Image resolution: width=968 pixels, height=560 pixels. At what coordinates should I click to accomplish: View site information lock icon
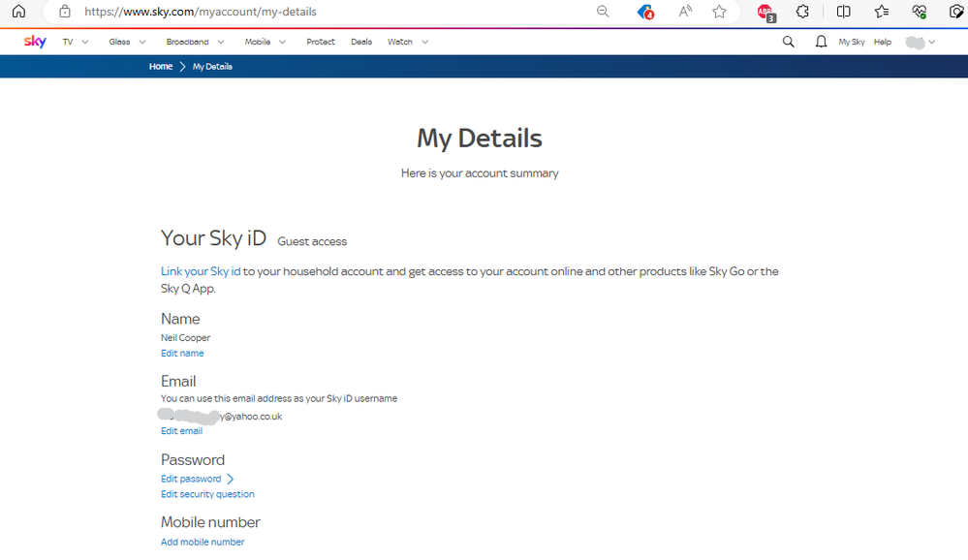[x=65, y=11]
